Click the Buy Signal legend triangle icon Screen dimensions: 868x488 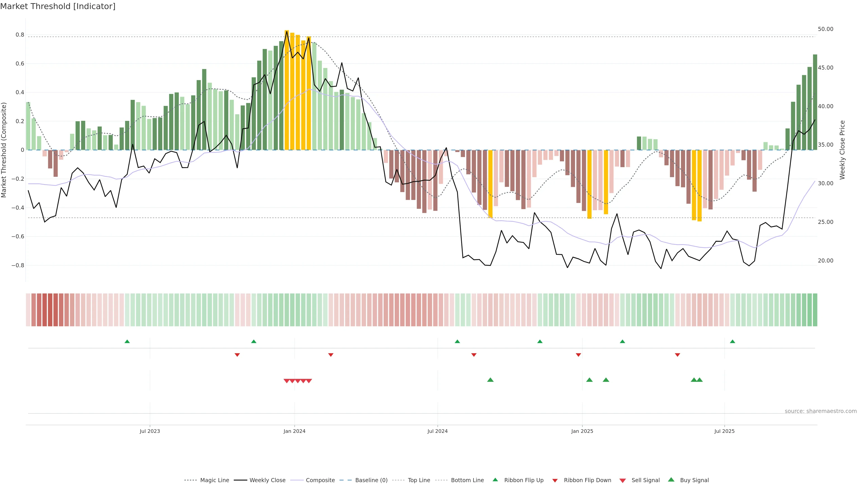click(x=671, y=480)
